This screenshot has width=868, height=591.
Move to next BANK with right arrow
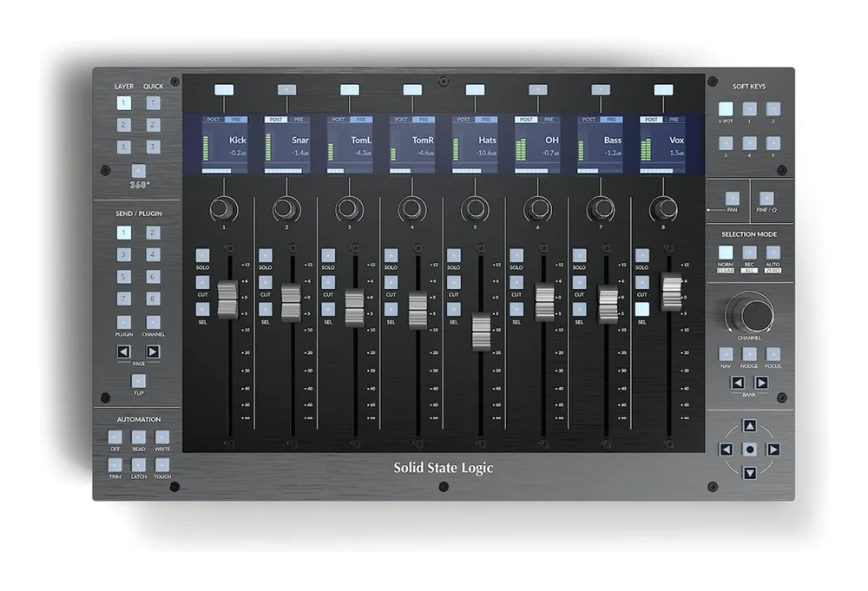click(762, 383)
